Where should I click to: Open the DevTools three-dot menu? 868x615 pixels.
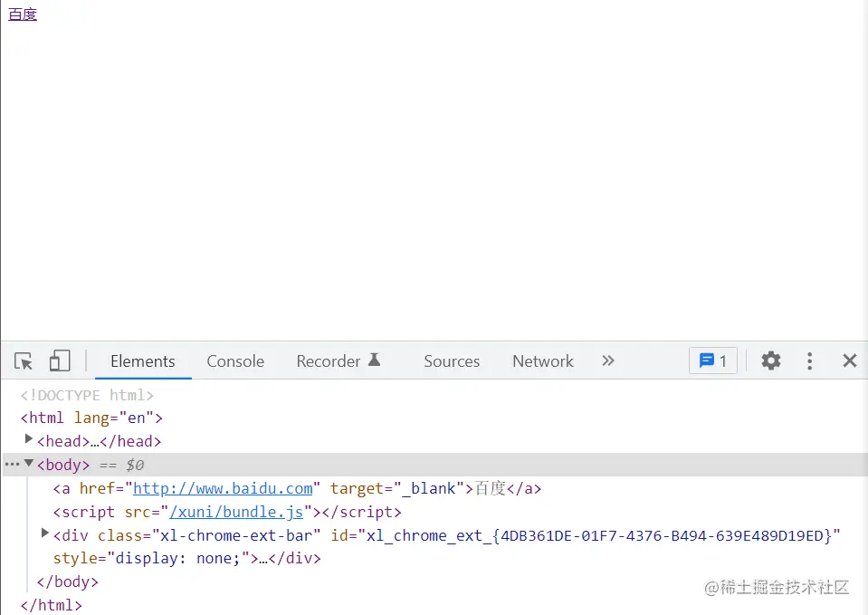point(809,360)
